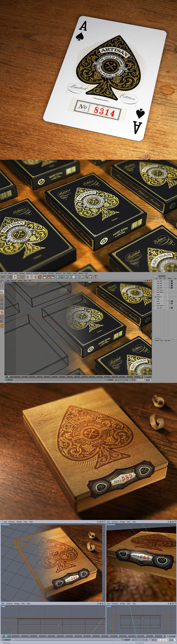Click the help pointer question mark icon

pos(87,277)
